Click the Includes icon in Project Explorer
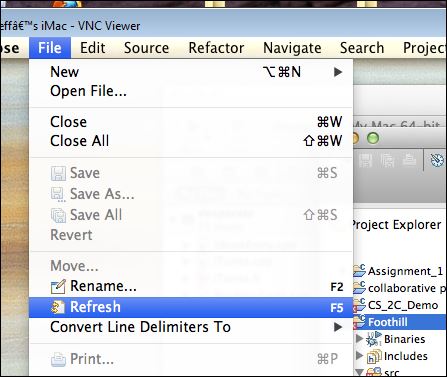This screenshot has height=377, width=447. [x=374, y=357]
